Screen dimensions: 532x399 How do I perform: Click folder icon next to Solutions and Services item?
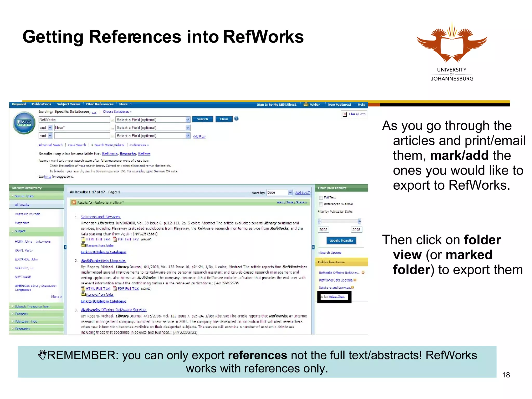(353, 287)
